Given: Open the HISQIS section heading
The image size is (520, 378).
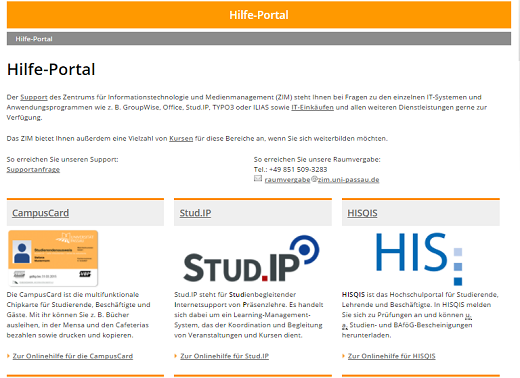Looking at the screenshot, I should [362, 213].
